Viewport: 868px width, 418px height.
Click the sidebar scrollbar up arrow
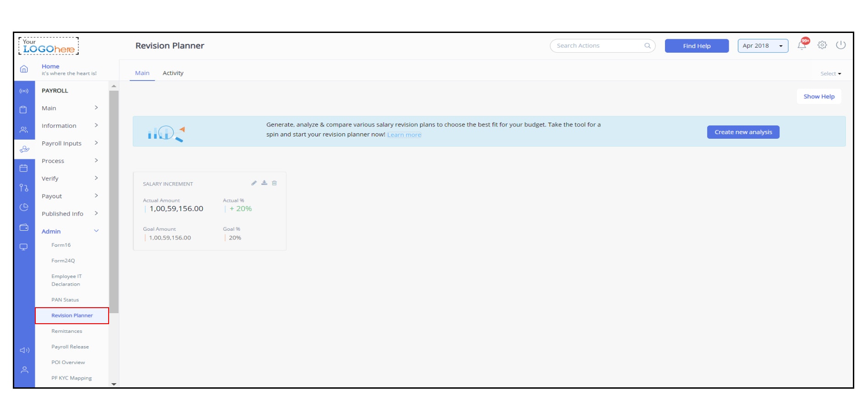click(x=114, y=87)
